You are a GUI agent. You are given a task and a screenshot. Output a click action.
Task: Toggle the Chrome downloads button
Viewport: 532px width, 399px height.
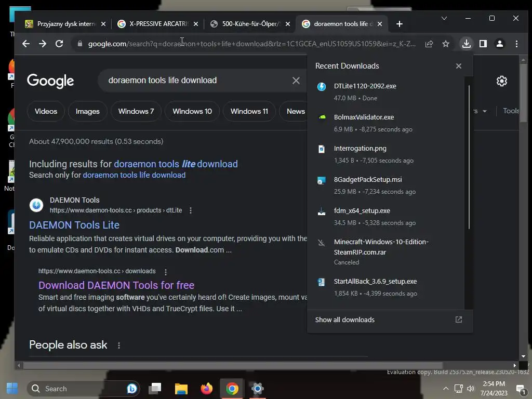[x=467, y=44]
